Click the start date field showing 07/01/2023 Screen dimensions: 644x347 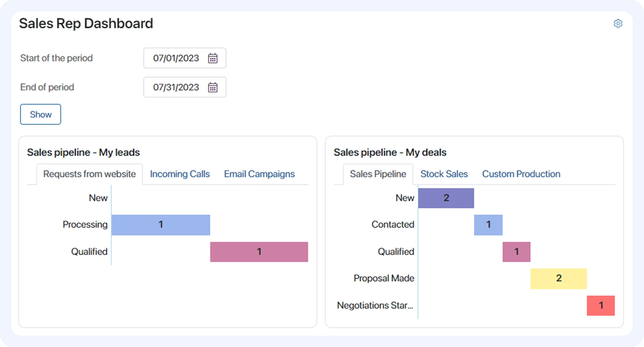coord(176,58)
